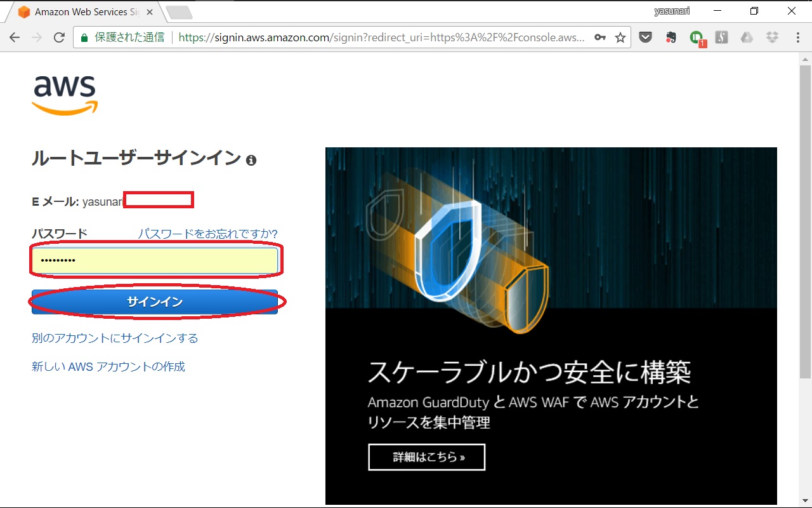
Task: Minimize the Chrome window
Action: pyautogui.click(x=717, y=11)
